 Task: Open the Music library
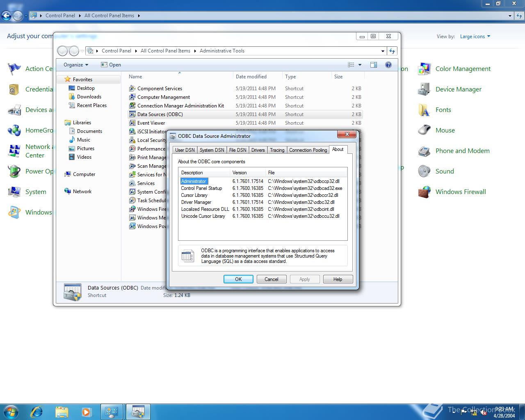click(84, 140)
